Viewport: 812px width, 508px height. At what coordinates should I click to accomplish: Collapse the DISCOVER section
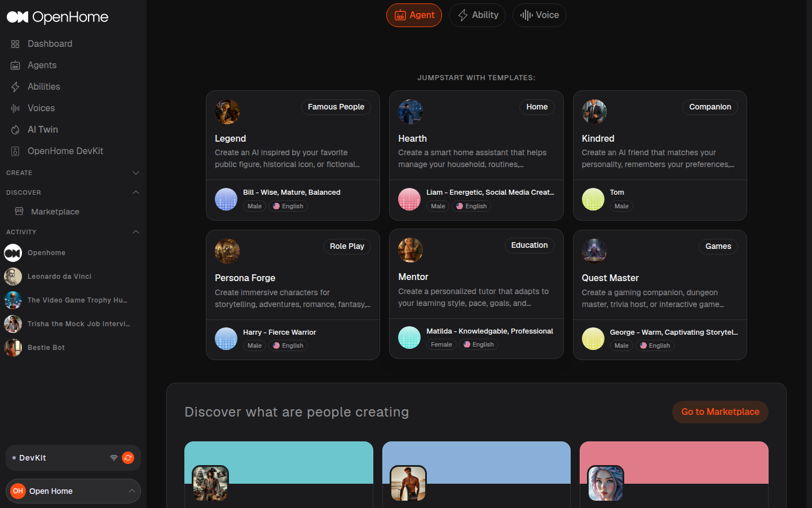135,192
